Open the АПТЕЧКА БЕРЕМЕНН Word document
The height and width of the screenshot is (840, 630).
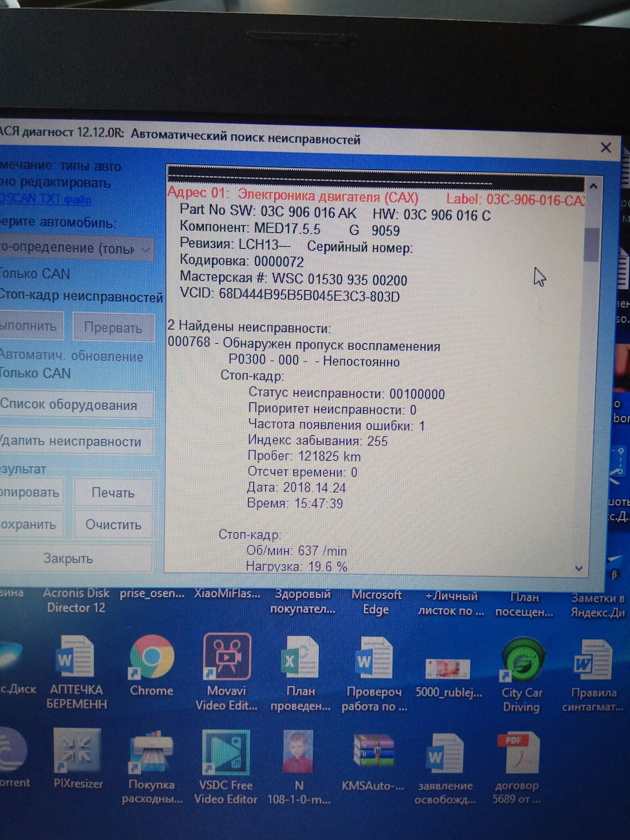point(77,673)
